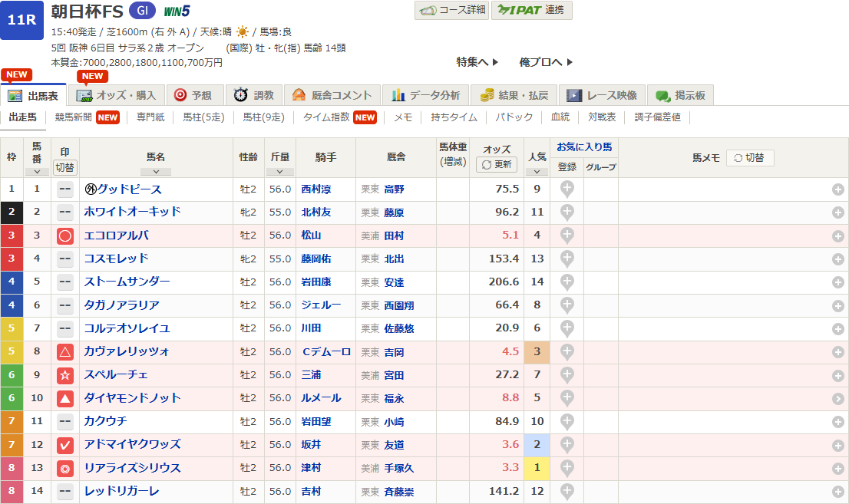Set the blank mark selector for コスモレッド
The image size is (849, 504).
point(65,259)
